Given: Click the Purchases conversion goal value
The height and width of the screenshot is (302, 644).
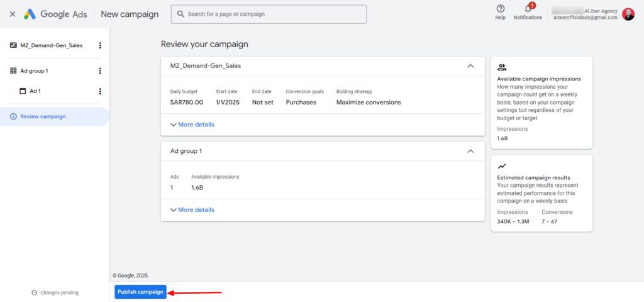Looking at the screenshot, I should 301,103.
